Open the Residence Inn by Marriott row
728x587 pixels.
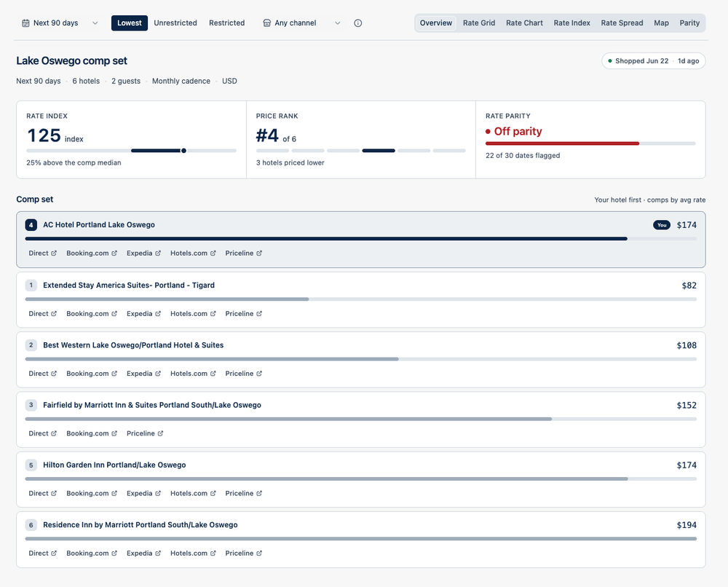pyautogui.click(x=361, y=539)
